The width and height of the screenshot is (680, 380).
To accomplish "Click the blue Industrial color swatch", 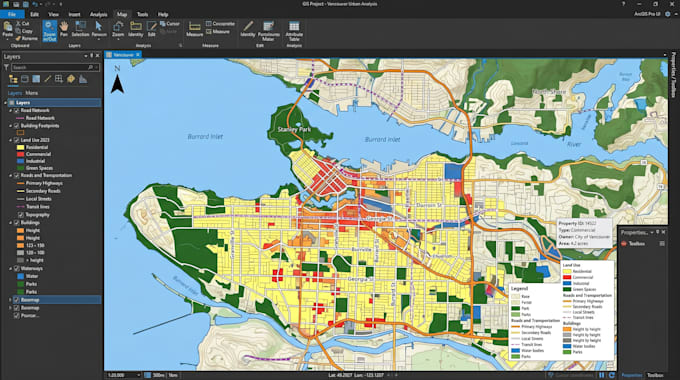I will click(20, 161).
